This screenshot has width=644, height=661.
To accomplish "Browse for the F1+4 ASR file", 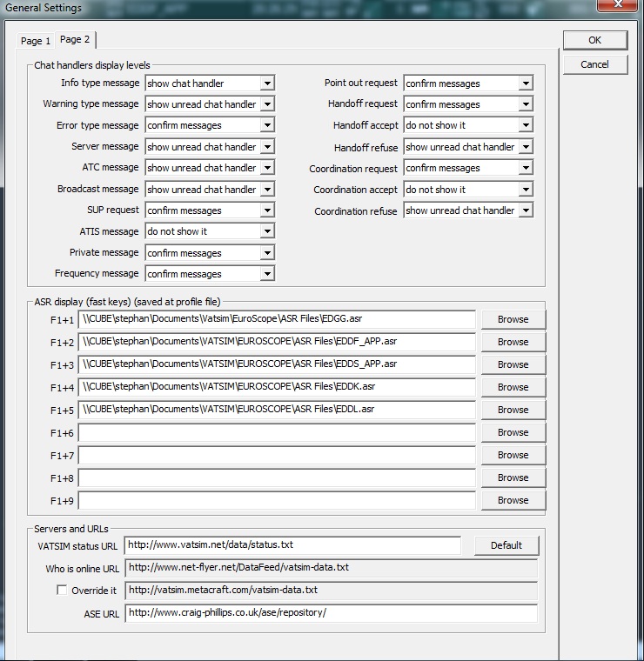I will pos(513,387).
